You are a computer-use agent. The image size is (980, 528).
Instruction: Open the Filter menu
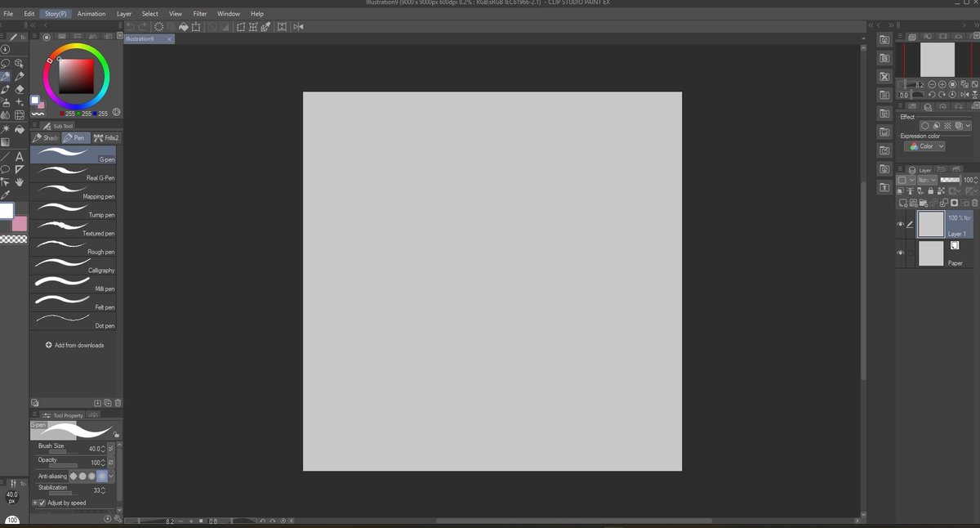pyautogui.click(x=200, y=14)
